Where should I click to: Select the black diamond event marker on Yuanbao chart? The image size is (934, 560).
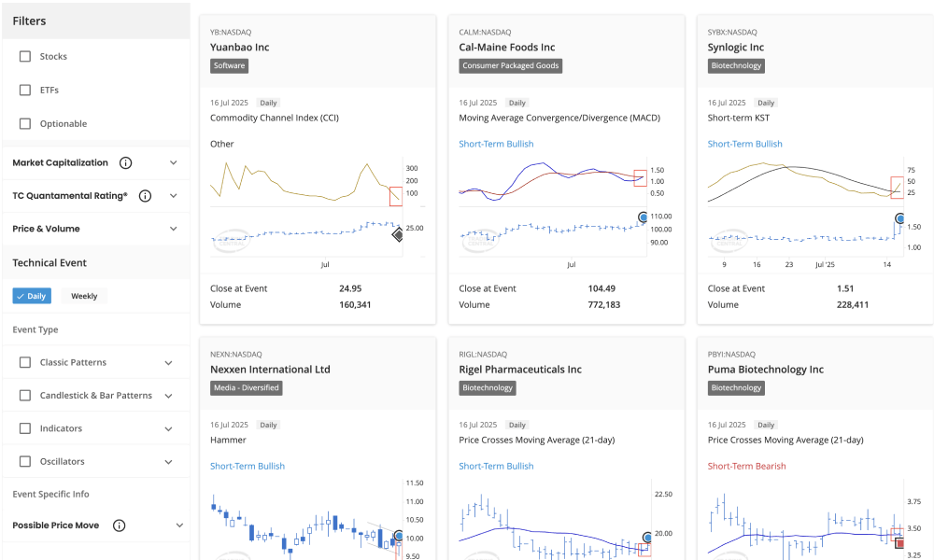click(x=397, y=235)
